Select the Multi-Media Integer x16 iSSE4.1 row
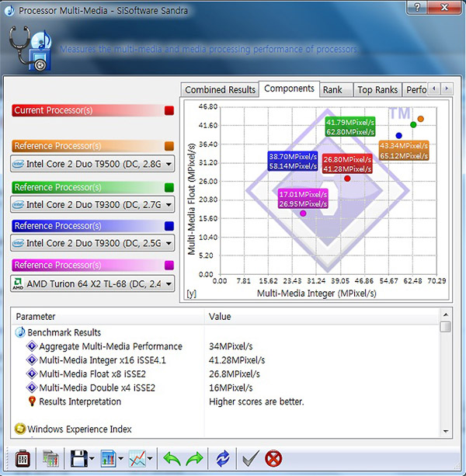466x476 pixels. point(225,360)
